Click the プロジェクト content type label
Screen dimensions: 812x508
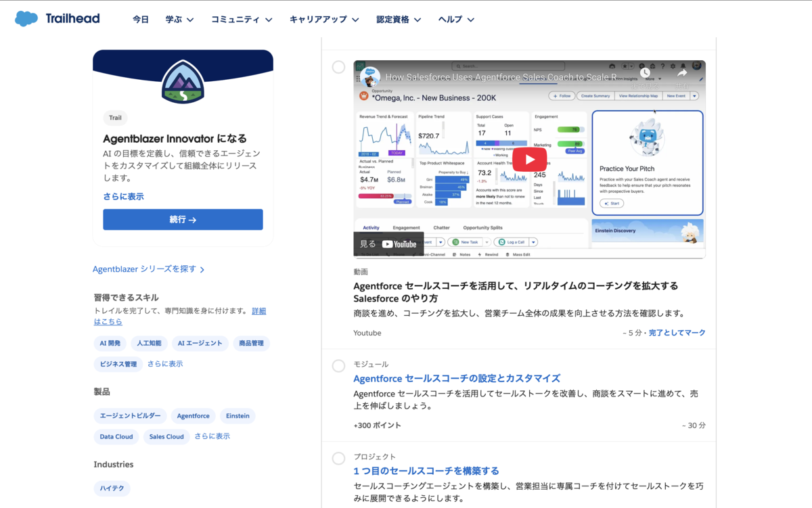(374, 457)
